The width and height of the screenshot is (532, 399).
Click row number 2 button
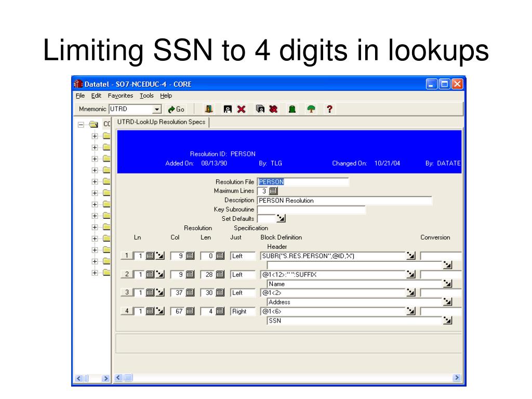[127, 274]
